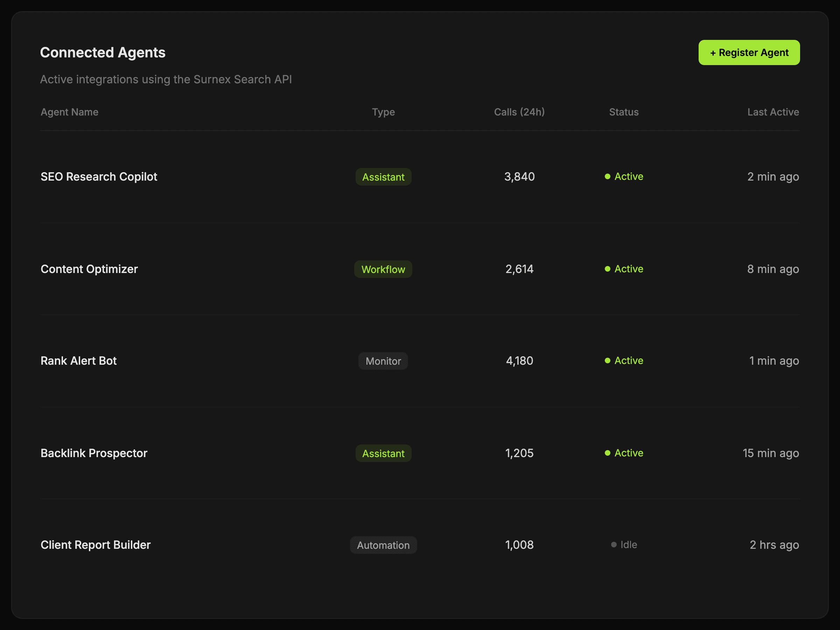Screen dimensions: 840x630
Task: Select the Rank Alert Bot row
Action: (79, 361)
